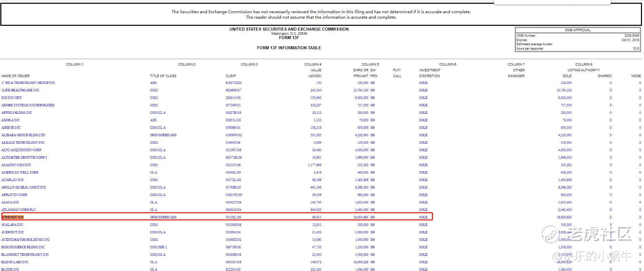Click the SOLE investment discretion for Amazon

(423, 165)
